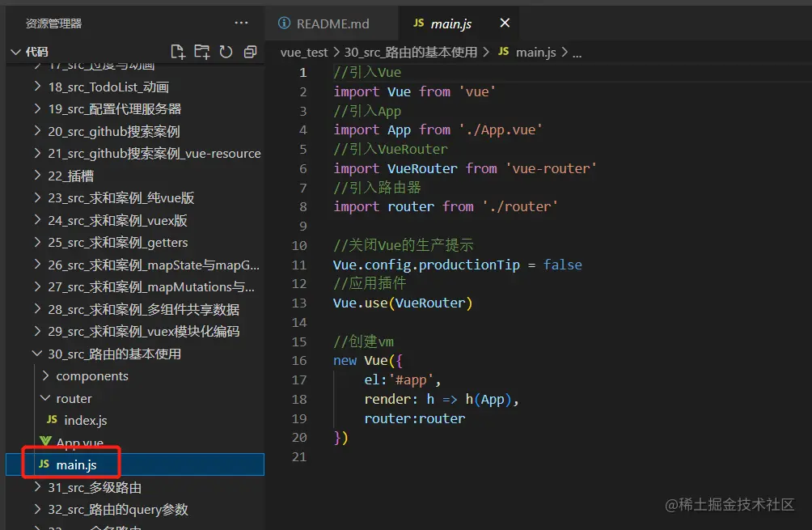Image resolution: width=812 pixels, height=530 pixels.
Task: Click main.js in the breadcrumb
Action: coord(536,53)
